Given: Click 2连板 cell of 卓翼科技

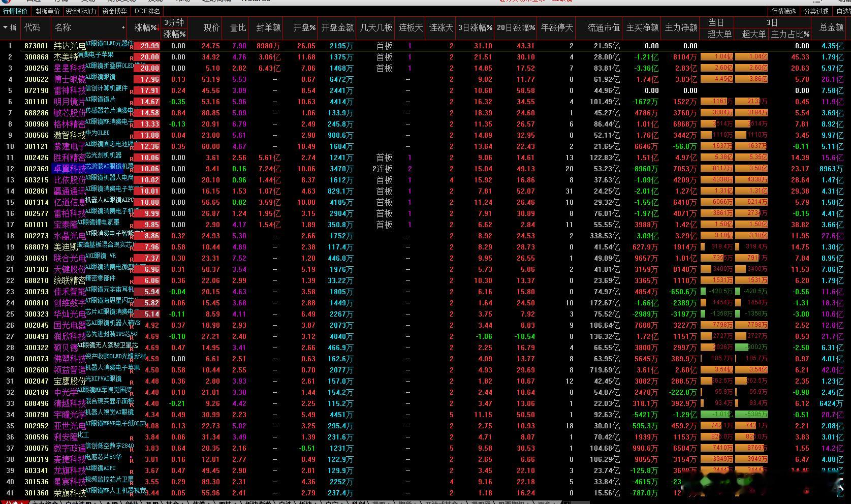Looking at the screenshot, I should coord(382,169).
